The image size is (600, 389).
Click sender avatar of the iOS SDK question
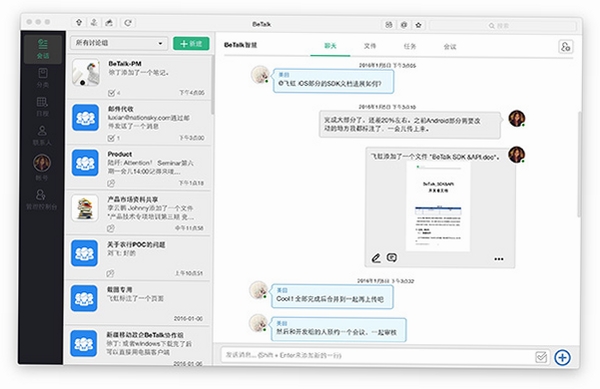260,74
